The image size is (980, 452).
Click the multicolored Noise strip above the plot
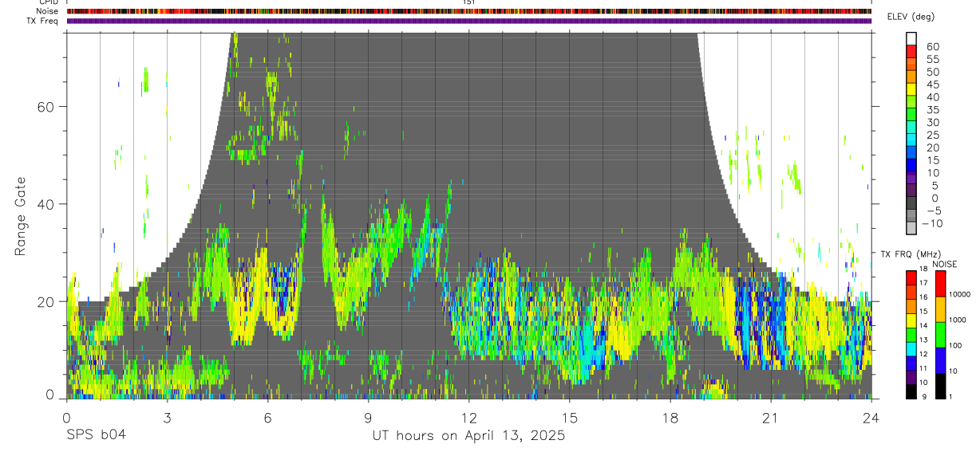point(468,11)
